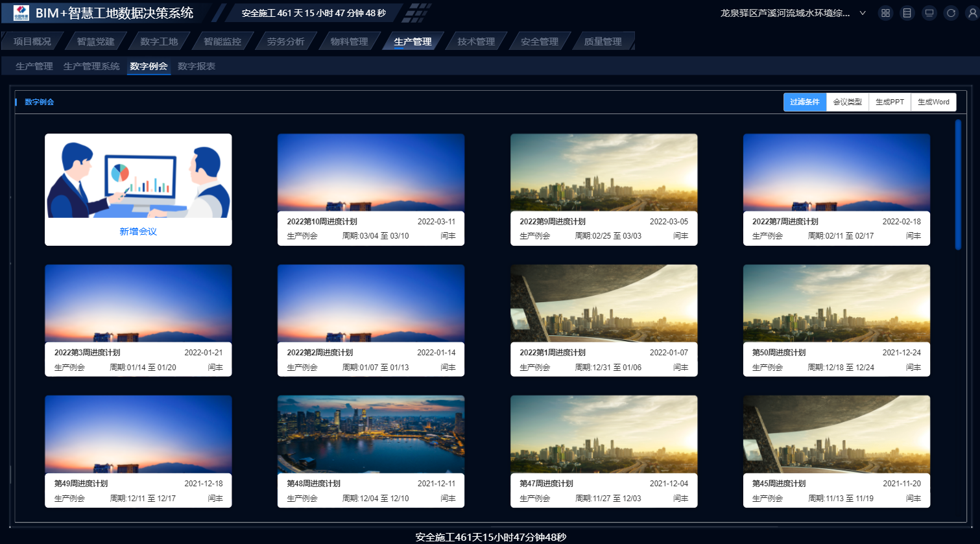The image size is (980, 544).
Task: Click the 过滤条件 filter button
Action: click(805, 102)
